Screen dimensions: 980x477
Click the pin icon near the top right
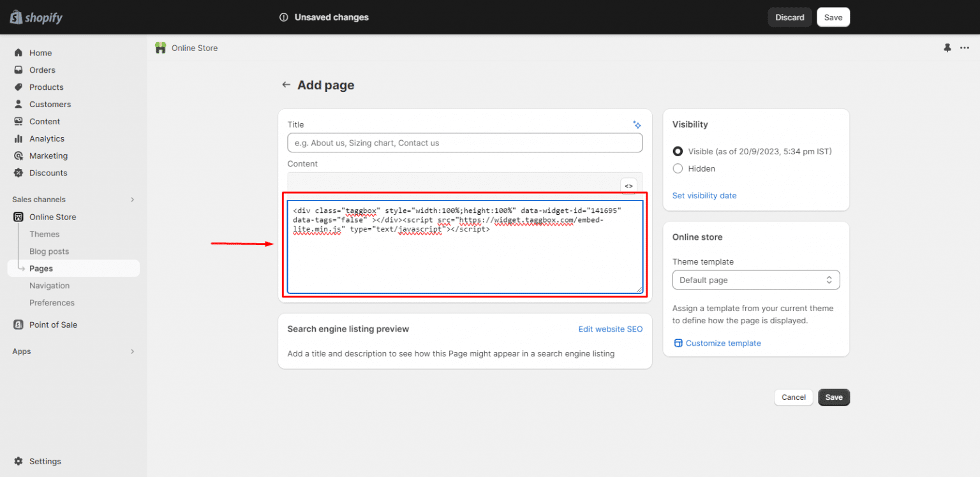pos(947,48)
